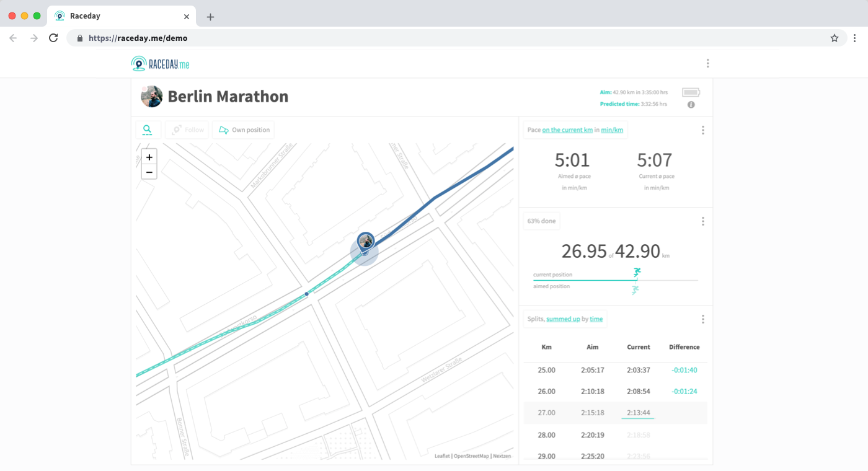Click the runner profile picture beside Berlin Marathon
This screenshot has width=868, height=471.
tap(152, 97)
